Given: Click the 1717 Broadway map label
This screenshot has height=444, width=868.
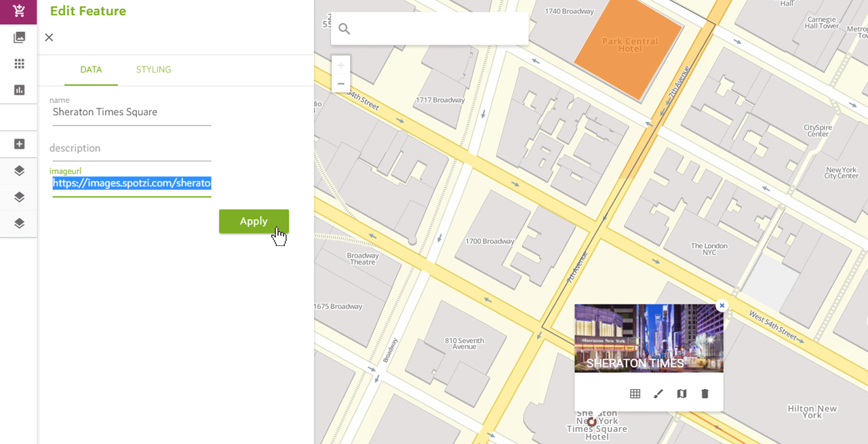Looking at the screenshot, I should [440, 100].
